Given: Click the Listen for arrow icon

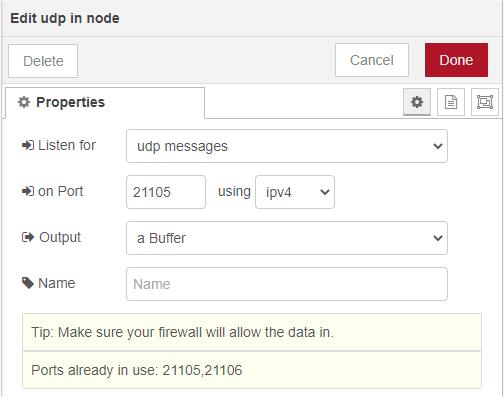Looking at the screenshot, I should point(28,145).
